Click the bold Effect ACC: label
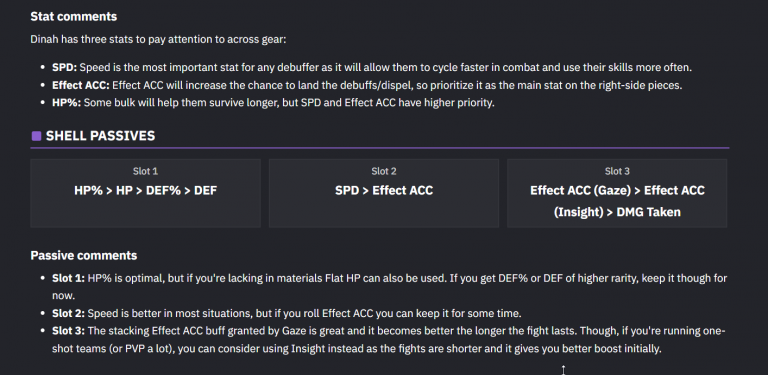The height and width of the screenshot is (375, 768). 81,85
